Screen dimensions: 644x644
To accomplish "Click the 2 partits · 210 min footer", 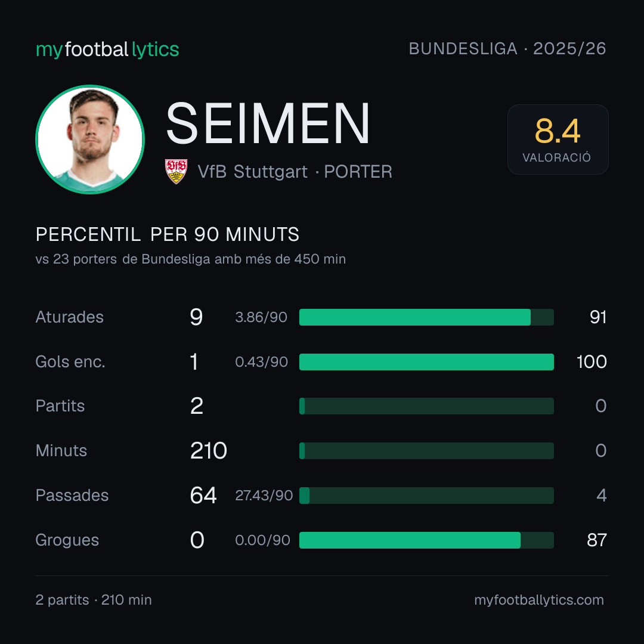I will coord(94,600).
